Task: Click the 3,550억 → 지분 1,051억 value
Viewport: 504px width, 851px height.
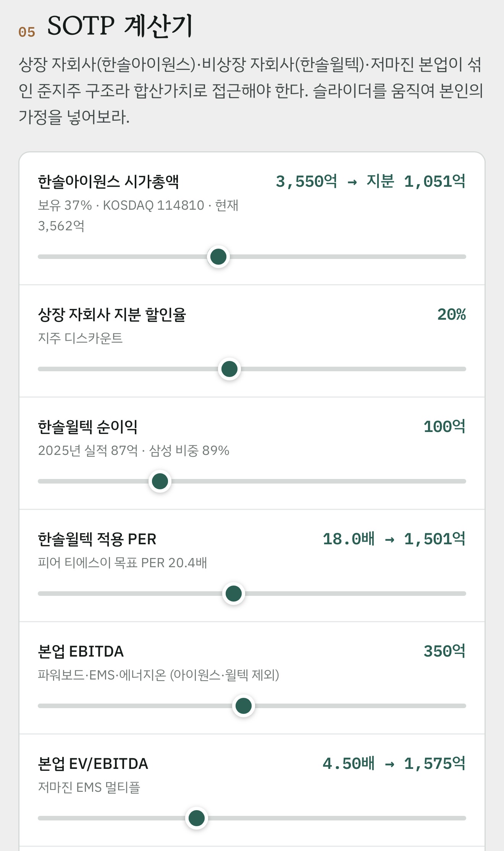Action: (x=370, y=181)
